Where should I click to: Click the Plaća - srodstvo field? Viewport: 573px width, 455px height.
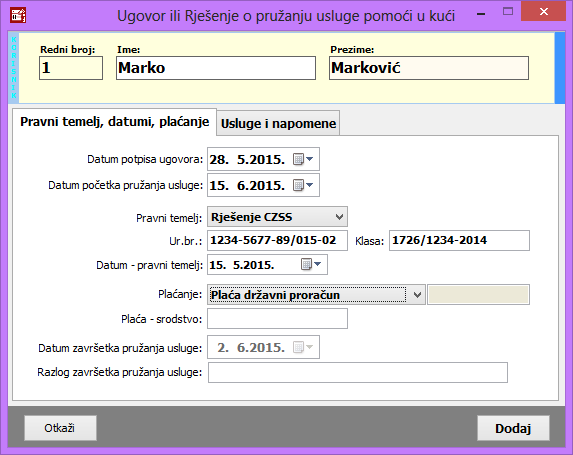[277, 319]
